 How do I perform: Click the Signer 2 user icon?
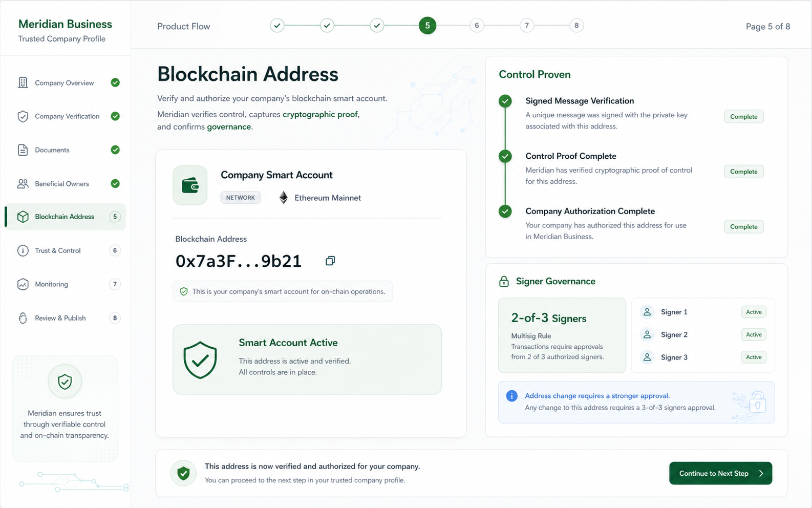[x=647, y=334]
